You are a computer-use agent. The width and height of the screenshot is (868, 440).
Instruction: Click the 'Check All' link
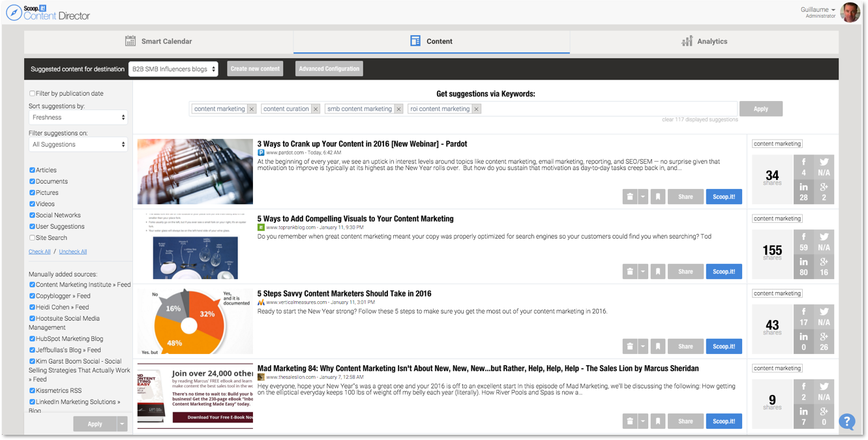(40, 252)
